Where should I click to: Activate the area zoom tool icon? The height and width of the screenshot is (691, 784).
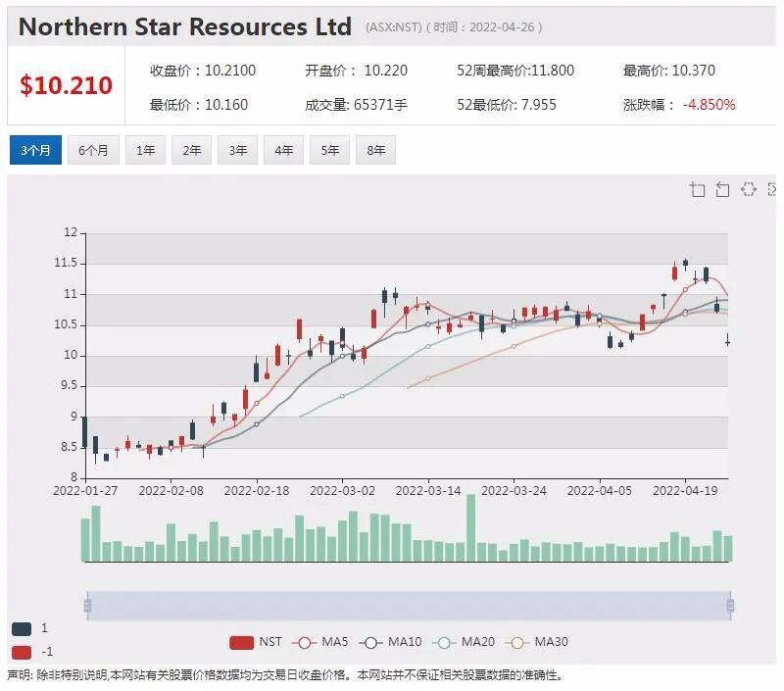(697, 189)
